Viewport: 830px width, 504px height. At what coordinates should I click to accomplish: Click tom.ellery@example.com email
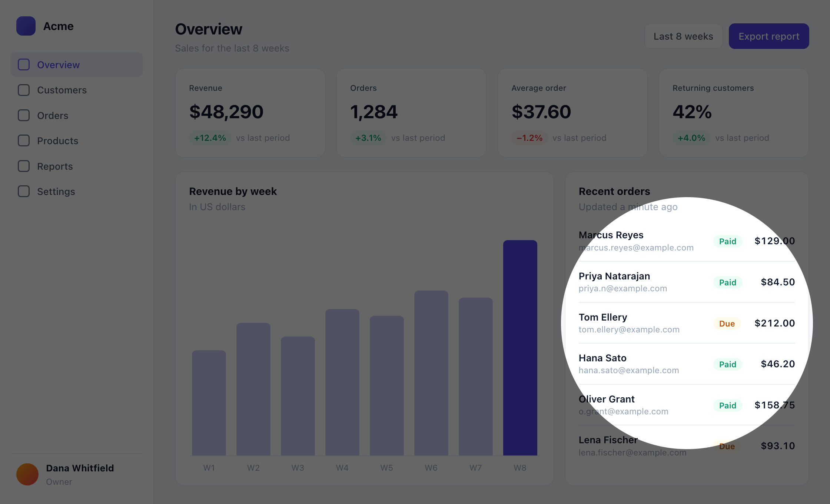[629, 329]
